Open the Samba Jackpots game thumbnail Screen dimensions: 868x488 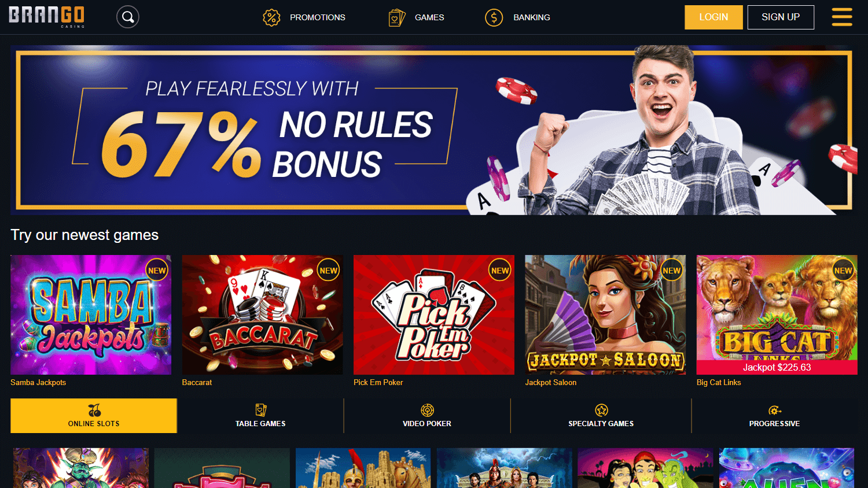coord(91,315)
